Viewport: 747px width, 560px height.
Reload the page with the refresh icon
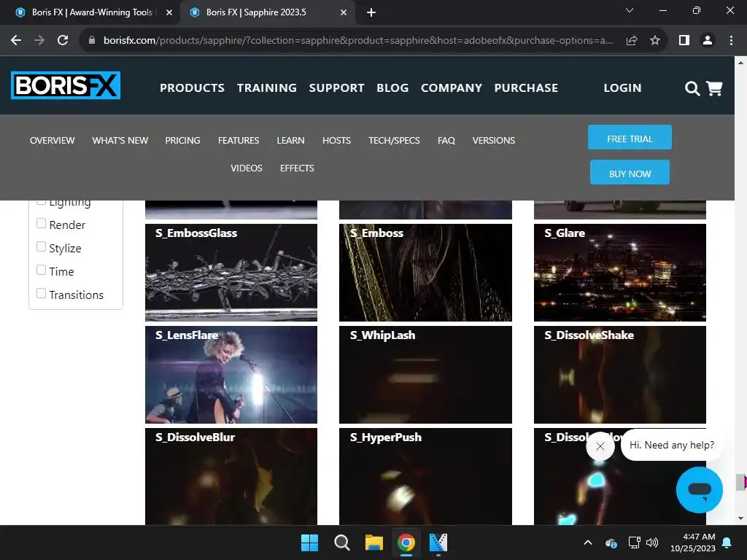[63, 41]
